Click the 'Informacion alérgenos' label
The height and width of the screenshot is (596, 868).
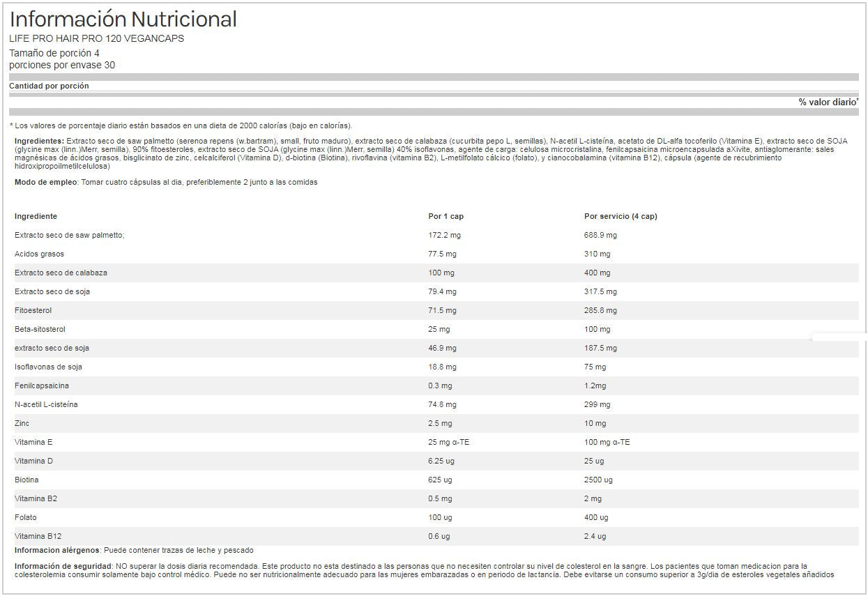(x=58, y=551)
